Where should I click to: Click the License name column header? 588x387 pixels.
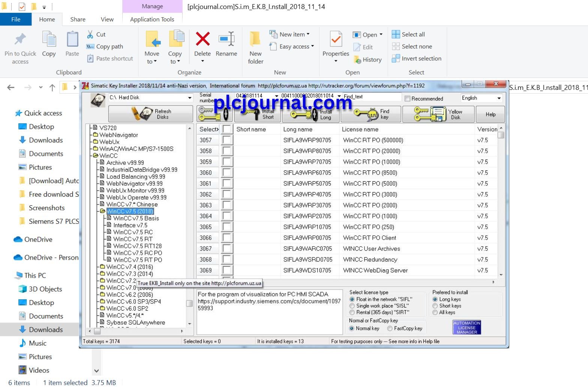tap(407, 129)
